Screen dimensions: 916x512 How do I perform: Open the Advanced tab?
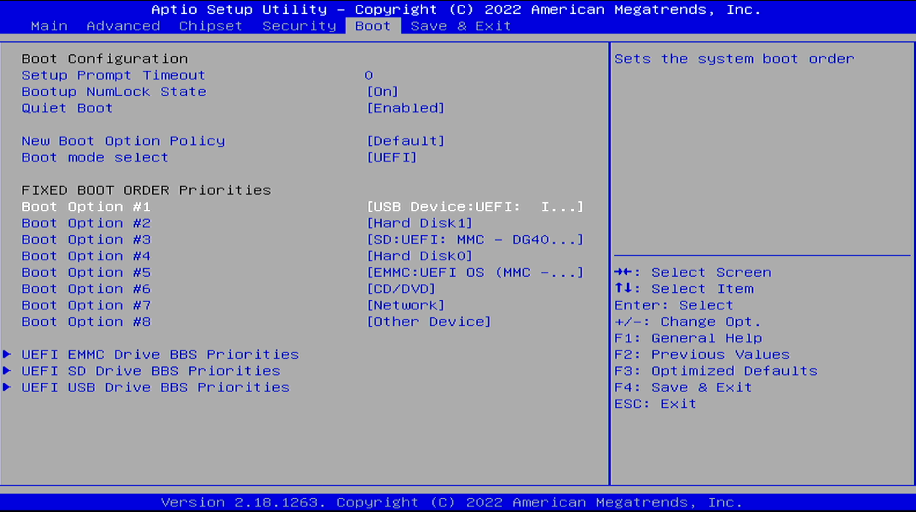coord(123,26)
